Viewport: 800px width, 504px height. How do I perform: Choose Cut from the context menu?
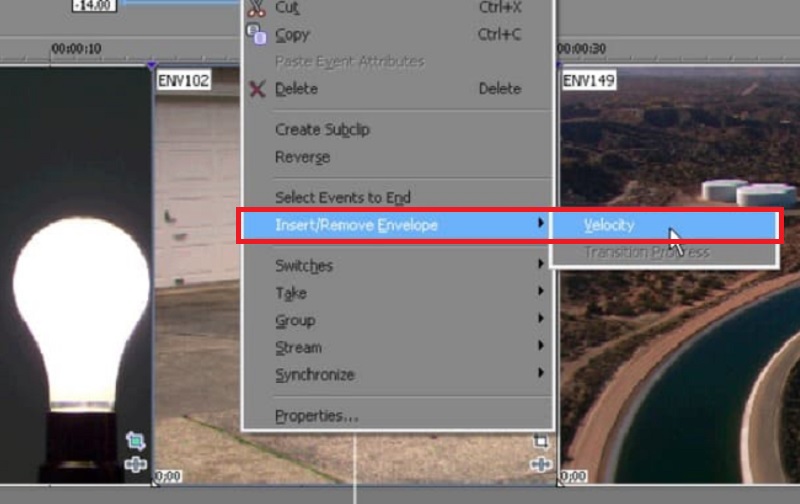tap(398, 8)
